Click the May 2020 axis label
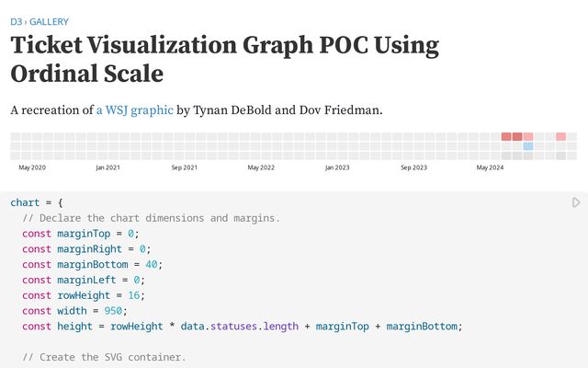The height and width of the screenshot is (368, 588). tap(32, 168)
